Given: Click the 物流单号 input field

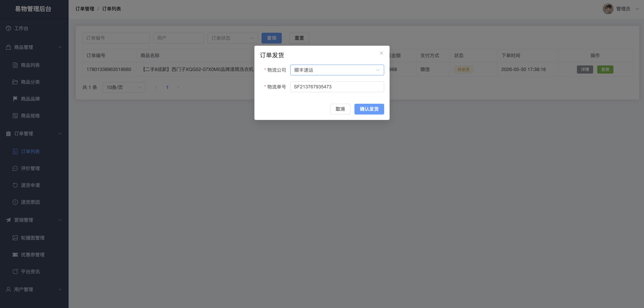Looking at the screenshot, I should [337, 87].
